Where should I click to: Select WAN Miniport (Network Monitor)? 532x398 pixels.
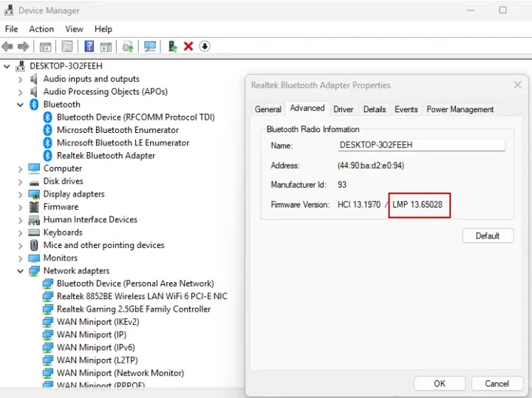120,373
